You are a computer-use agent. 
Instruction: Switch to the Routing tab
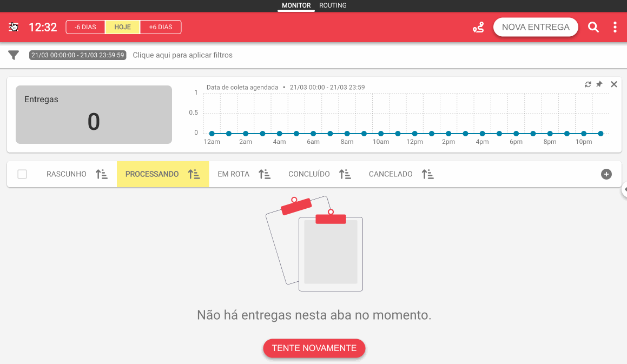[333, 5]
